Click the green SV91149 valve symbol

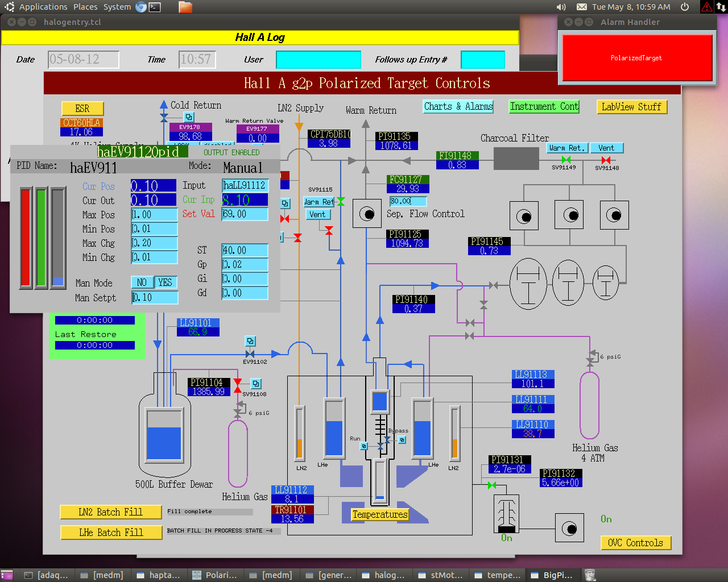565,160
